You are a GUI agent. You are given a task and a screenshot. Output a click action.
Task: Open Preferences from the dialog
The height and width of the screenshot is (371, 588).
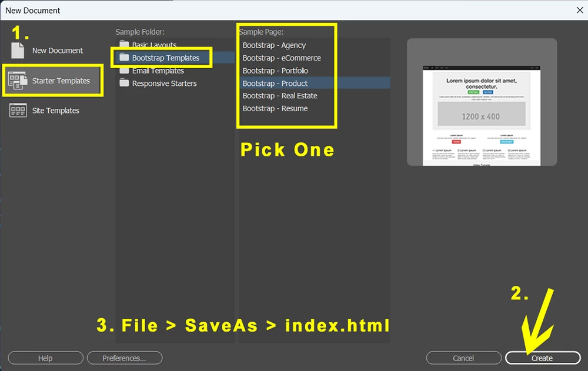tap(125, 358)
